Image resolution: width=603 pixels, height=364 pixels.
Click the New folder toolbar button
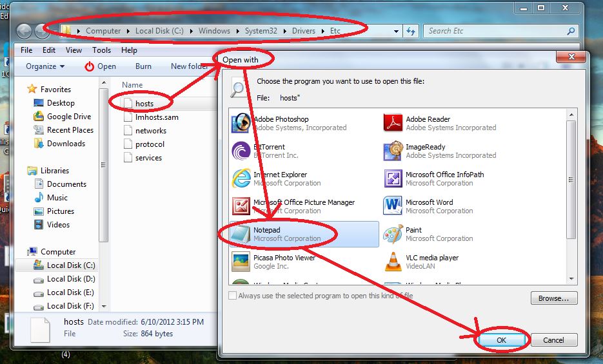pyautogui.click(x=189, y=66)
